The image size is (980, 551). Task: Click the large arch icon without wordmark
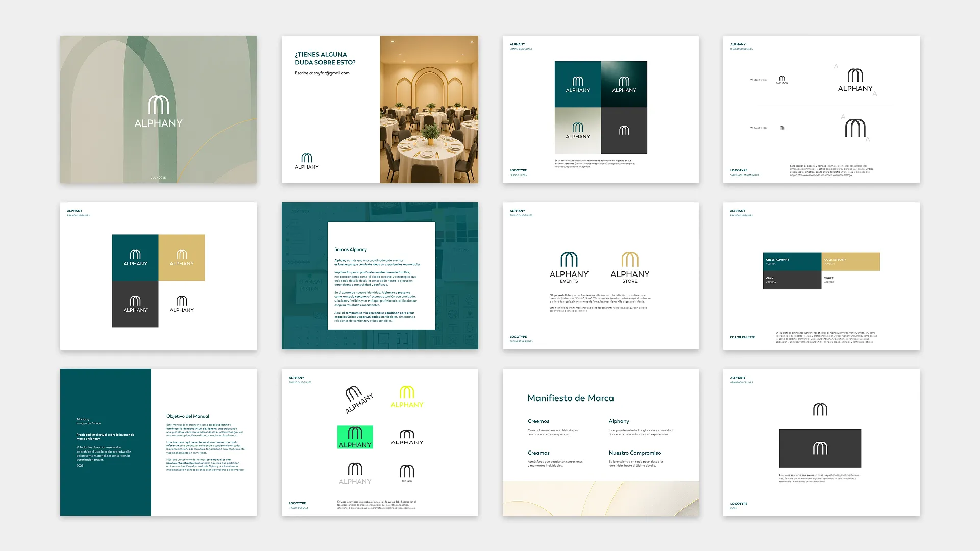click(x=855, y=128)
